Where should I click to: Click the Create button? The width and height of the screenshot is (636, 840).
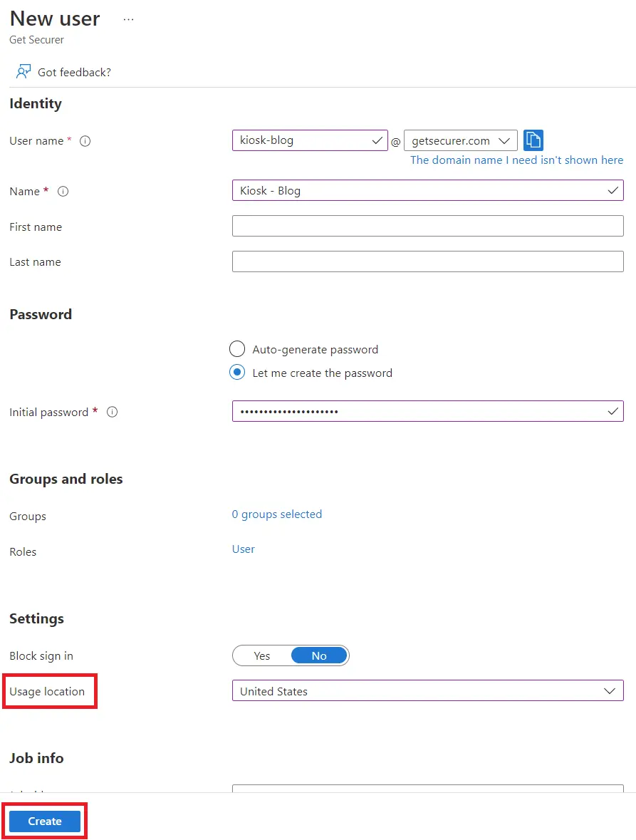pos(45,821)
